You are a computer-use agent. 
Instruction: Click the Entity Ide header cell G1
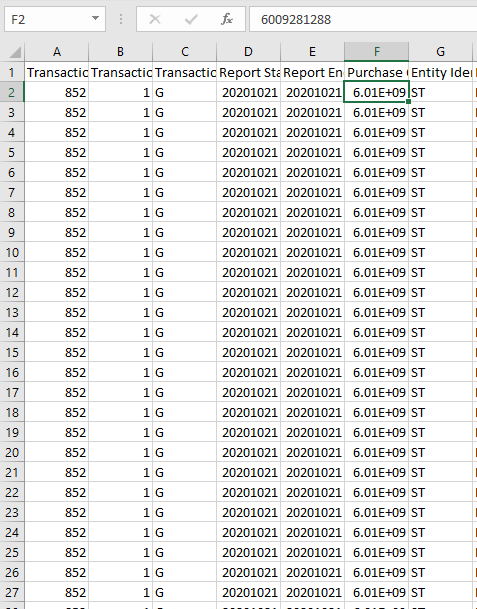pos(440,72)
